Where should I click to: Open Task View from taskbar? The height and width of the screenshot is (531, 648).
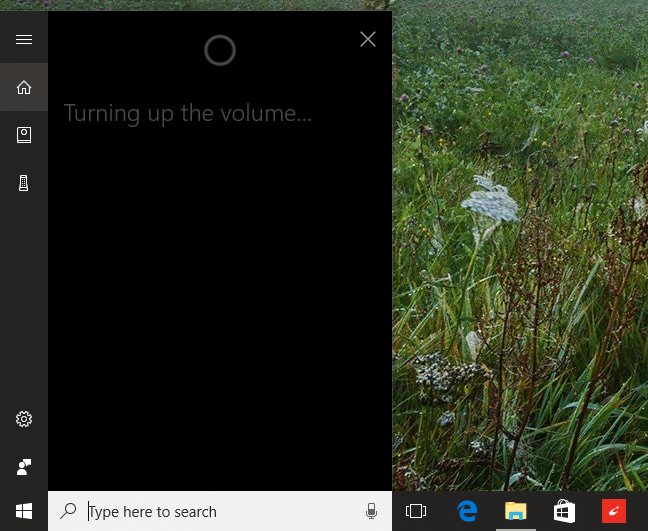point(416,511)
